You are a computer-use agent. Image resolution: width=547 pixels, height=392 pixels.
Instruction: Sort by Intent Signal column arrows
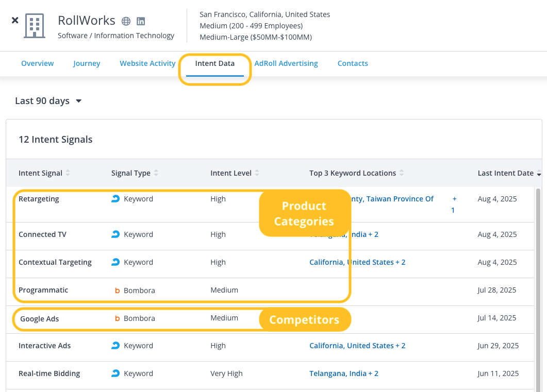68,173
